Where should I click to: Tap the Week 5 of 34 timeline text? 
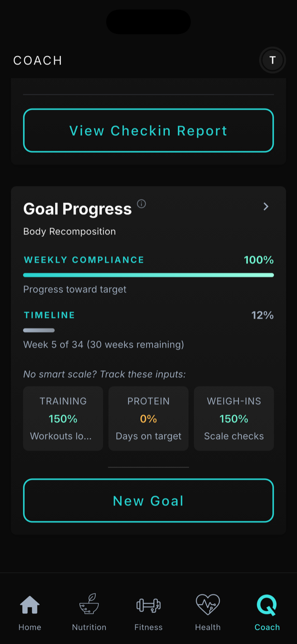[103, 345]
